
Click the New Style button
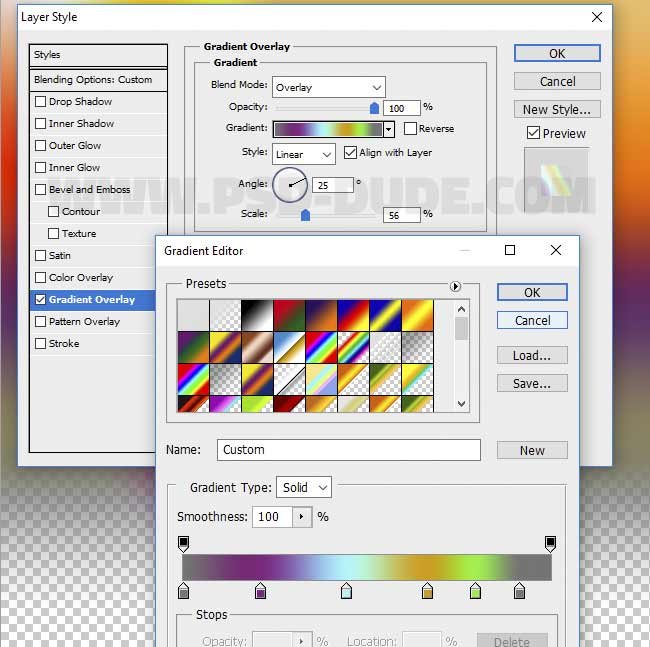coord(557,109)
